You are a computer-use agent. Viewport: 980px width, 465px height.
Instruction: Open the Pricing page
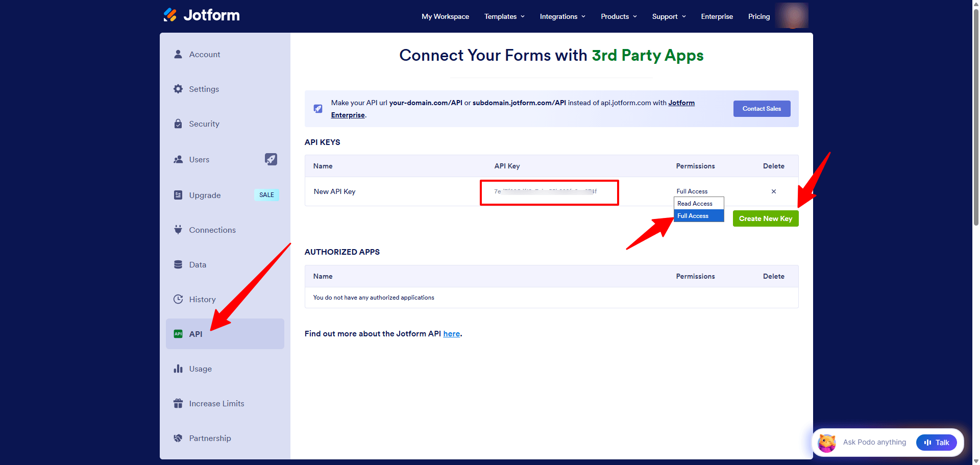pos(759,16)
